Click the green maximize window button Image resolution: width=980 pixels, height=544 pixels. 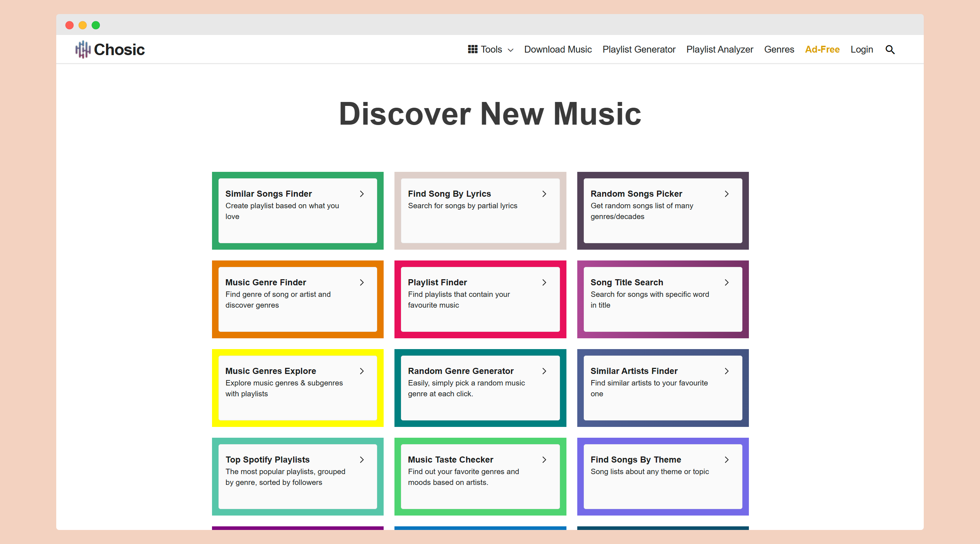point(96,25)
